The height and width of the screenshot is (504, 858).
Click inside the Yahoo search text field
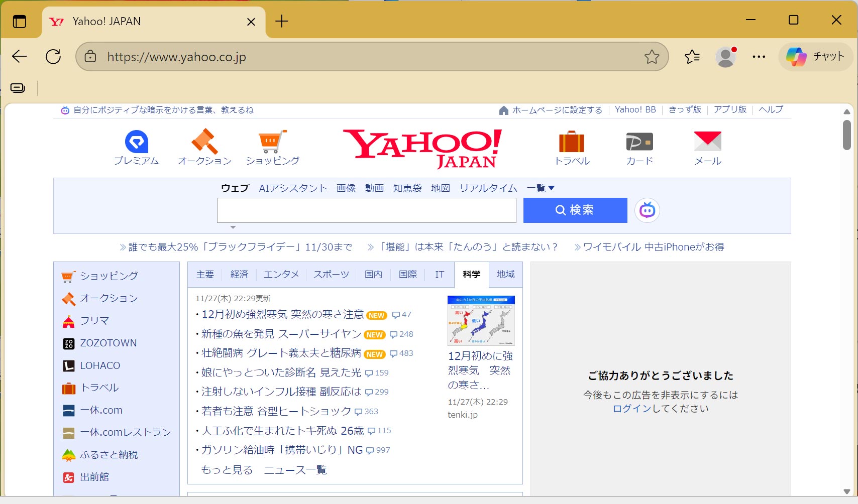tap(366, 210)
